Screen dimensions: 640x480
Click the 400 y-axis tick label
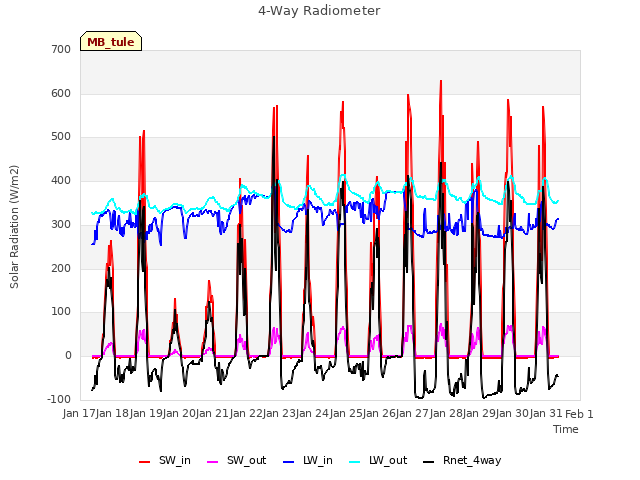61,180
